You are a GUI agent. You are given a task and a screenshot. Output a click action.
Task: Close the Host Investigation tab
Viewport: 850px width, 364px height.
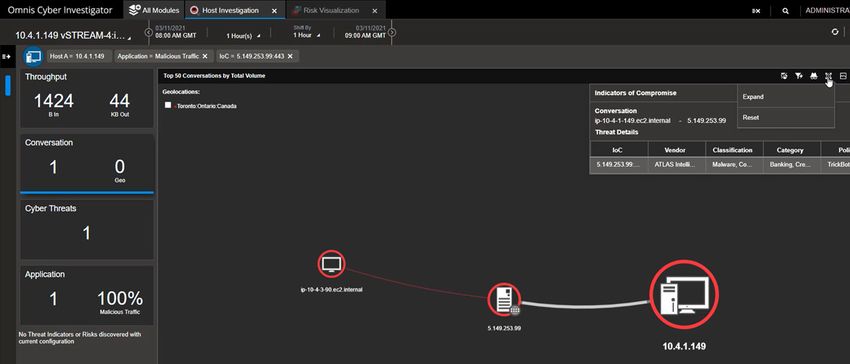point(274,11)
